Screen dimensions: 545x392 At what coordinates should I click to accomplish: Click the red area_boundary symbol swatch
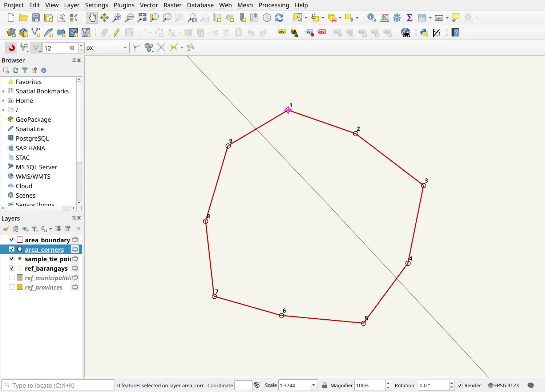[x=20, y=240]
